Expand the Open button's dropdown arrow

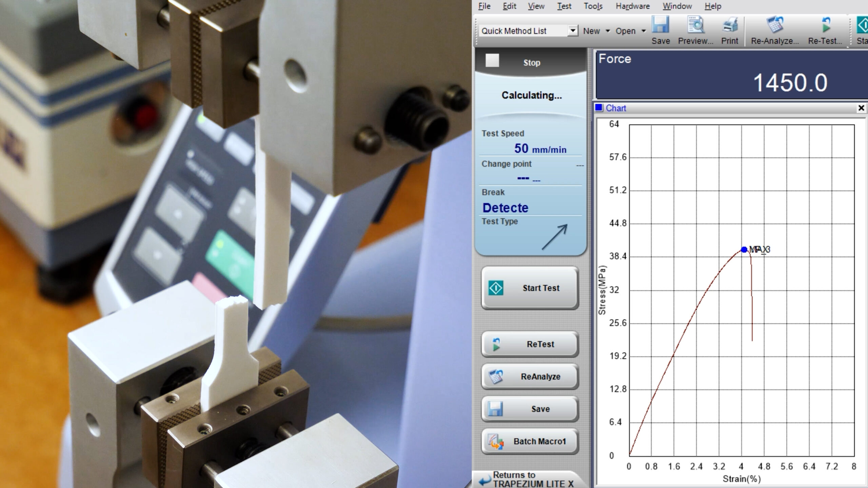click(x=644, y=31)
